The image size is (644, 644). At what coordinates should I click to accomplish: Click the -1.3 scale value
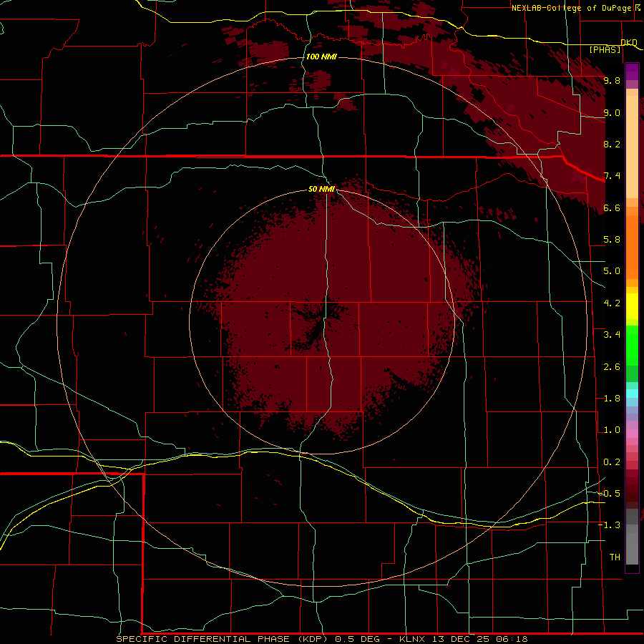[610, 525]
